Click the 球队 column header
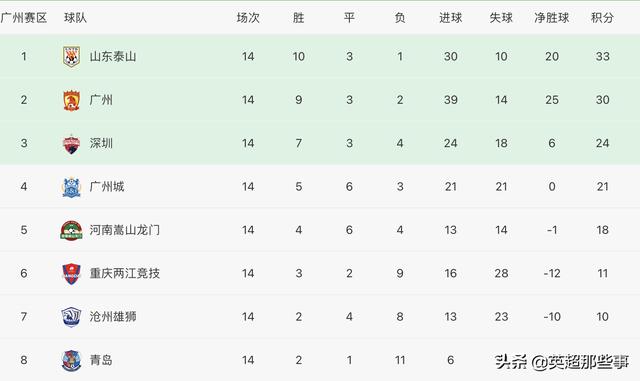This screenshot has width=640, height=381. pyautogui.click(x=76, y=18)
